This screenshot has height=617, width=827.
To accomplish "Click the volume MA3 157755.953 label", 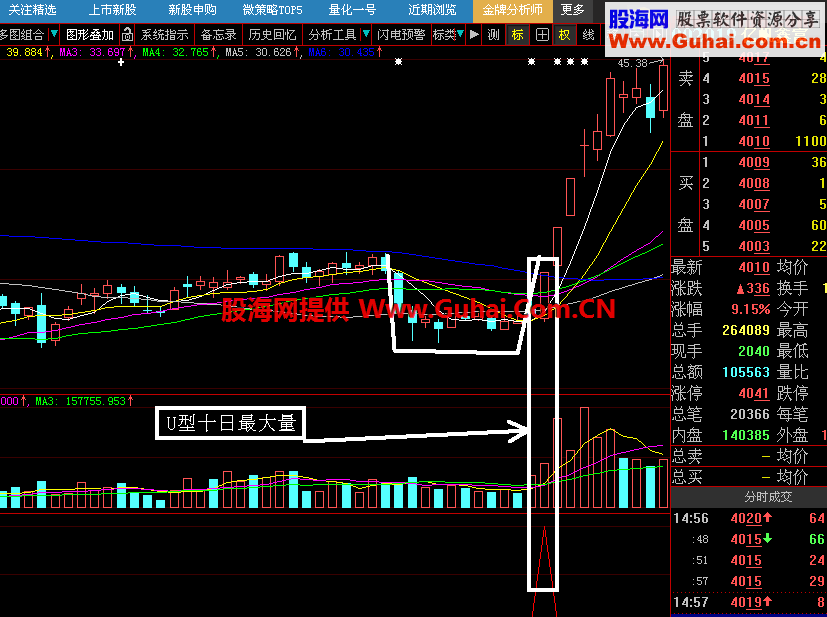I will tap(83, 401).
